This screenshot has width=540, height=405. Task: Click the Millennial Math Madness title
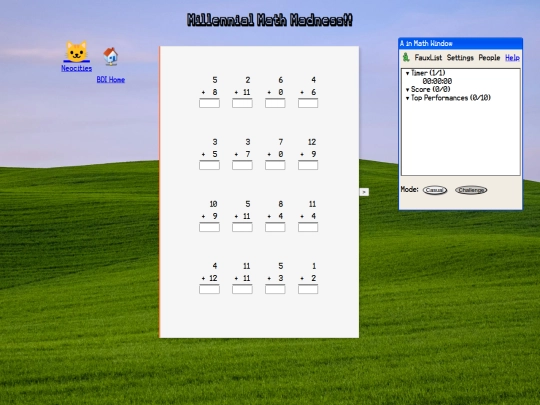click(x=270, y=20)
